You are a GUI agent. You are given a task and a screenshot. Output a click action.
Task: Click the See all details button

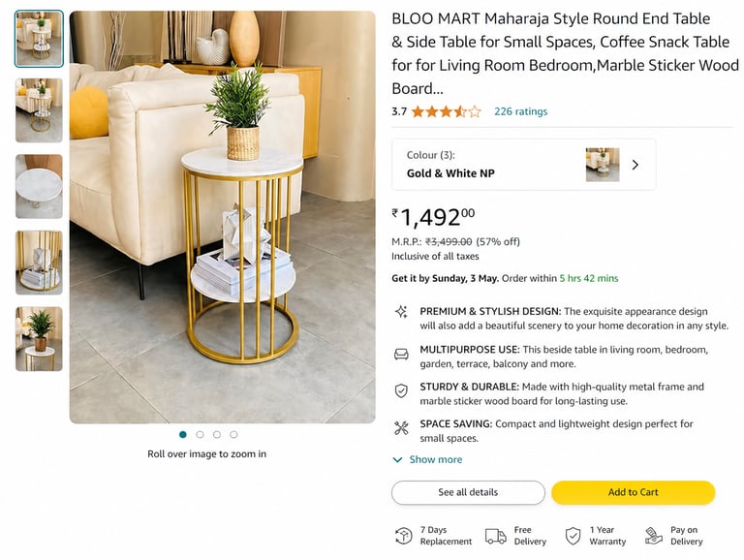[x=468, y=492]
